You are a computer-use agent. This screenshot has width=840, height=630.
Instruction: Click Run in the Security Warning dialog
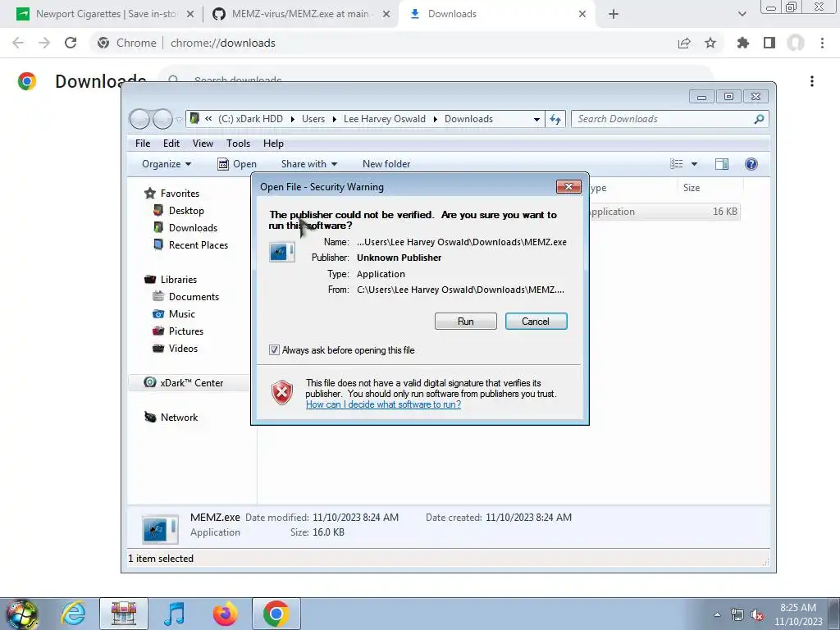[x=466, y=322]
